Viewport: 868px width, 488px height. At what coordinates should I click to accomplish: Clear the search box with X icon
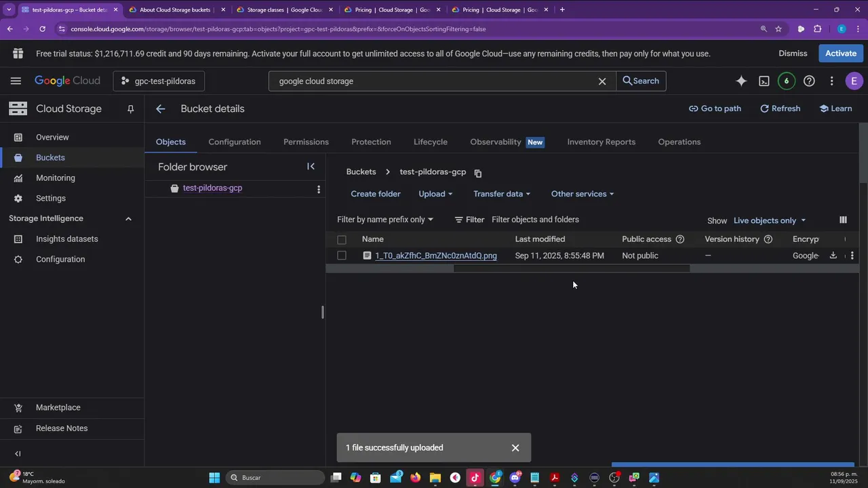pos(601,81)
